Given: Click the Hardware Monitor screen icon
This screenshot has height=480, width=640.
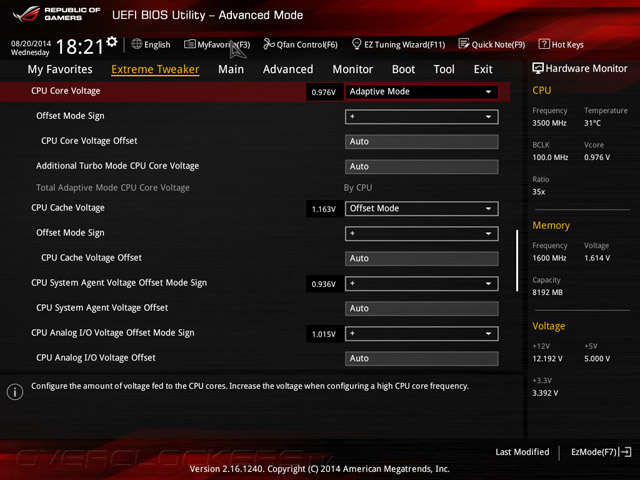Looking at the screenshot, I should 538,68.
